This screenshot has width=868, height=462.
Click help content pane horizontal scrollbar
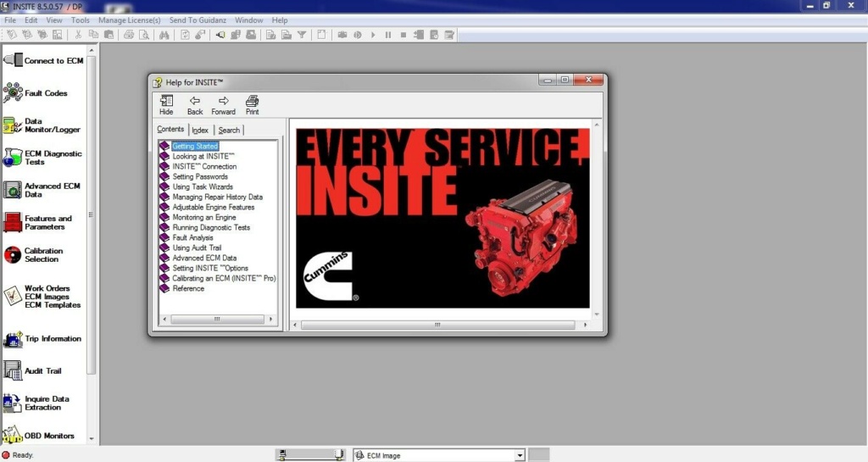pos(440,325)
